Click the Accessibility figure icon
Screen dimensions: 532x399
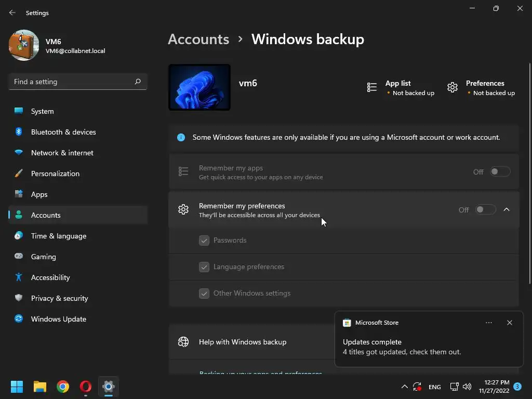[19, 277]
